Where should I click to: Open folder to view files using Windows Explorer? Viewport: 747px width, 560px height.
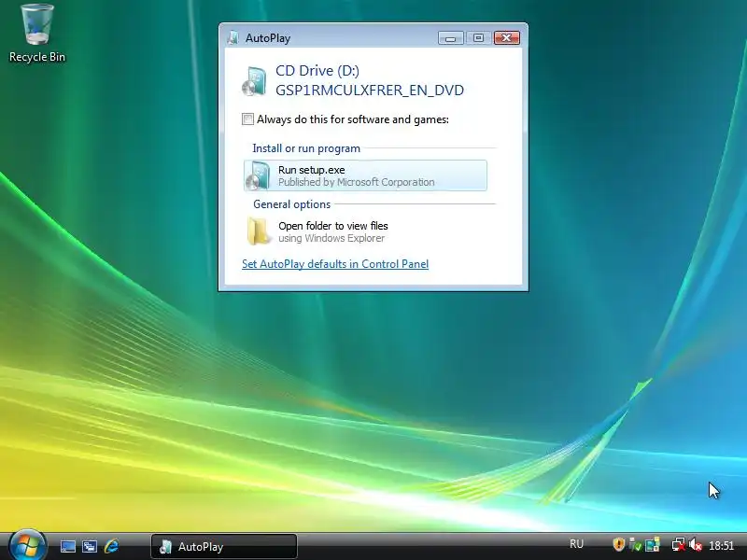[365, 231]
